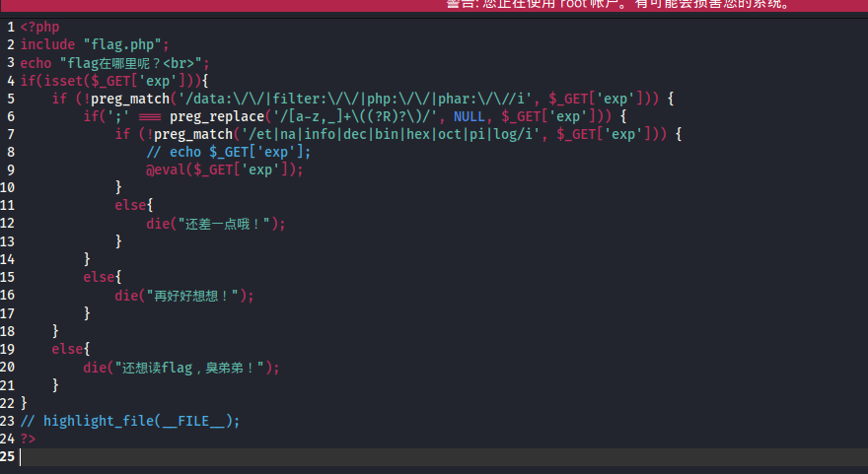Click the ?> closing PHP tag

click(x=28, y=438)
